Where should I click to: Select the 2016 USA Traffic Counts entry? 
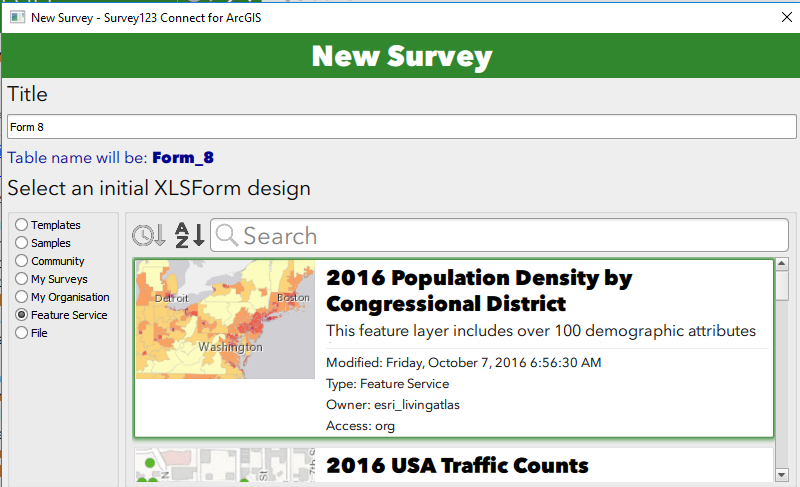pos(457,465)
